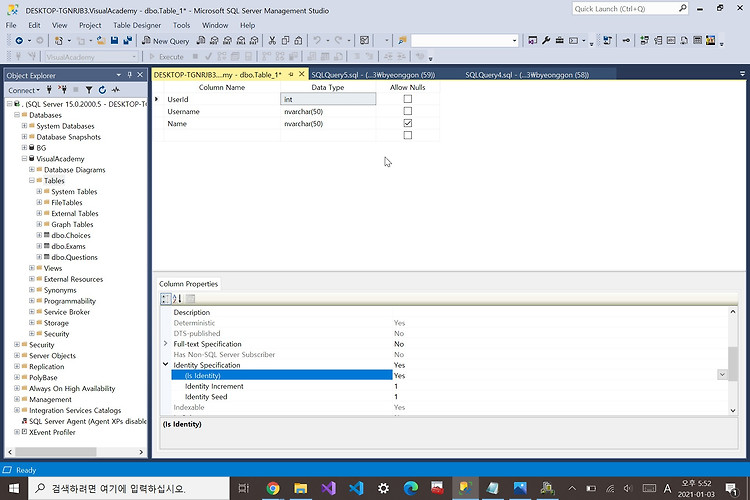
Task: Expand the dbo.Exams table node
Action: pyautogui.click(x=39, y=246)
